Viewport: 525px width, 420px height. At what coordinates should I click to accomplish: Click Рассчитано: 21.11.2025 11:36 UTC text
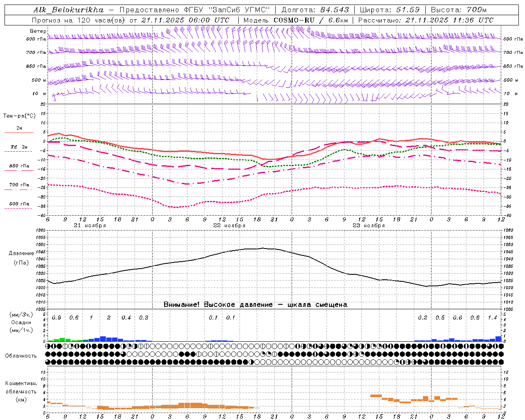[426, 20]
